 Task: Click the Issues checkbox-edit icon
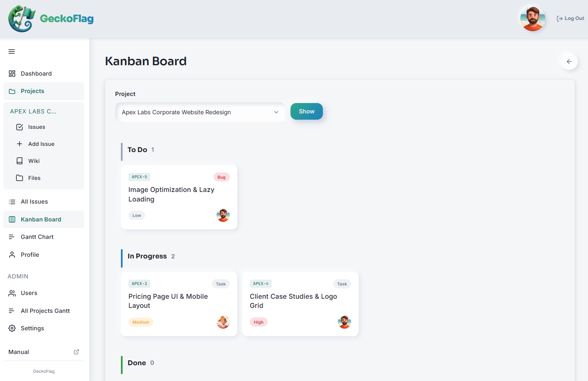[x=20, y=127]
